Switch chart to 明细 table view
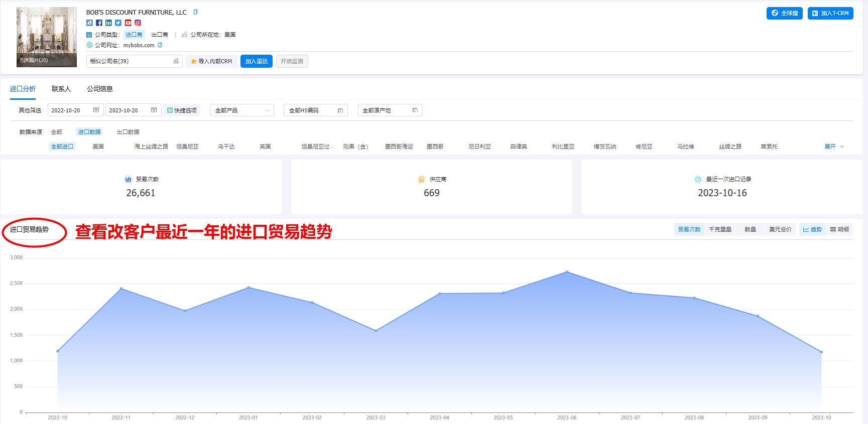868x424 pixels. 839,229
